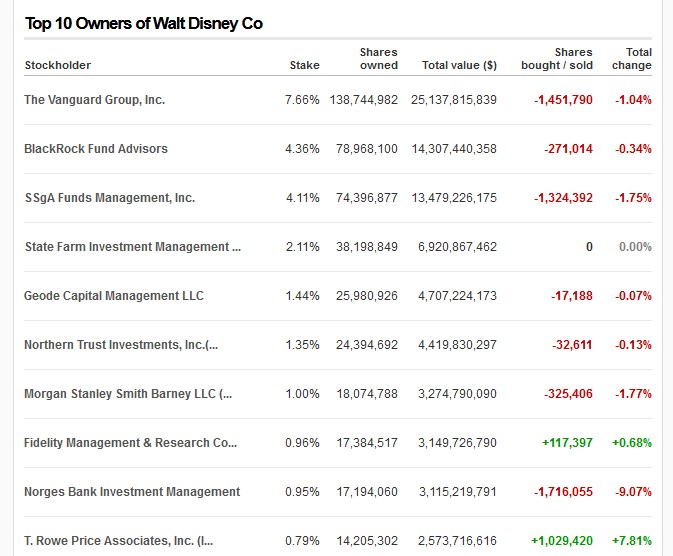
Task: Select shares sold -1,451,790
Action: (x=563, y=100)
